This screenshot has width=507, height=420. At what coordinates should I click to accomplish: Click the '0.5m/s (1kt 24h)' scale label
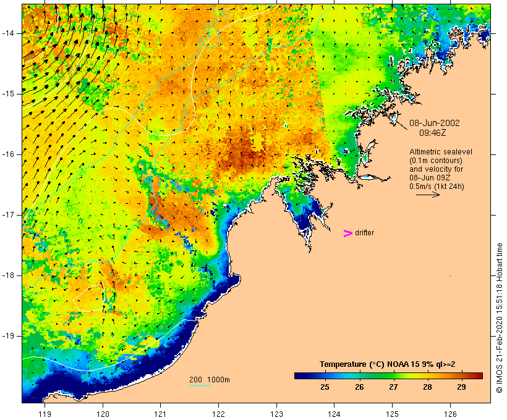[437, 187]
